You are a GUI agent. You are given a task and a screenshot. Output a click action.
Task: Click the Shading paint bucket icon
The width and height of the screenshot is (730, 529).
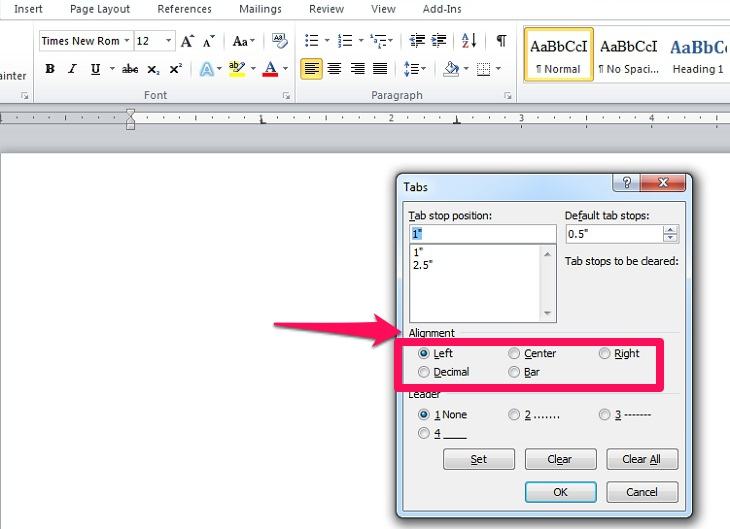(x=451, y=69)
